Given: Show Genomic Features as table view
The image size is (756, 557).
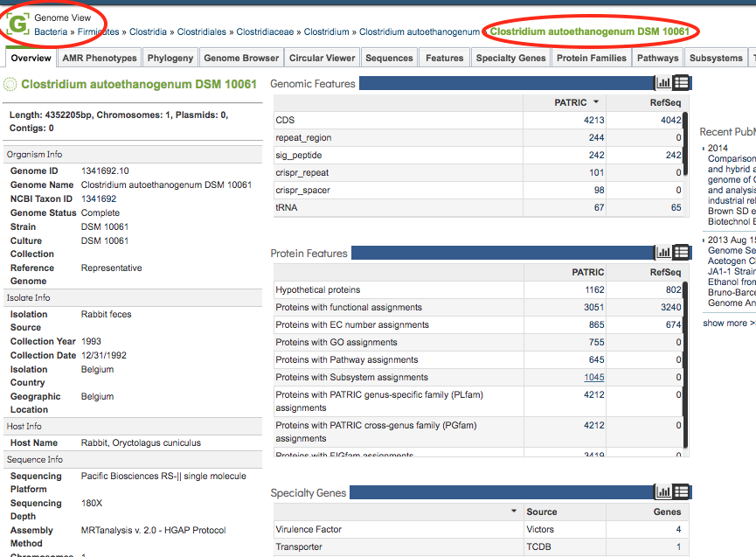Looking at the screenshot, I should pos(681,83).
